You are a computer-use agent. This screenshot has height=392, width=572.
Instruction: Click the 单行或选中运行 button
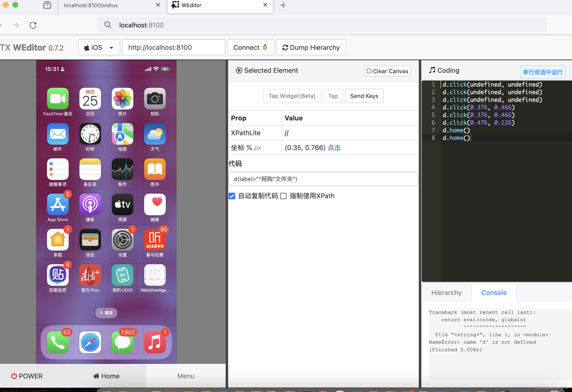pos(543,72)
